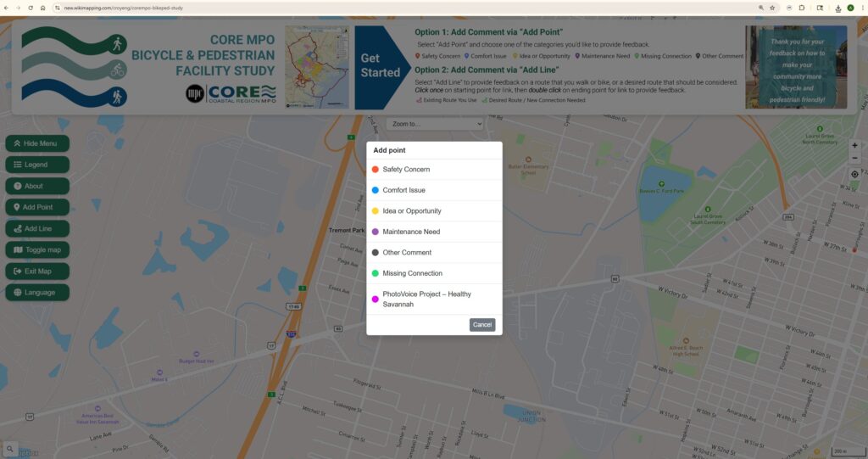Collapse the sidebar with Hide Menu
Image resolution: width=868 pixels, height=459 pixels.
(37, 143)
